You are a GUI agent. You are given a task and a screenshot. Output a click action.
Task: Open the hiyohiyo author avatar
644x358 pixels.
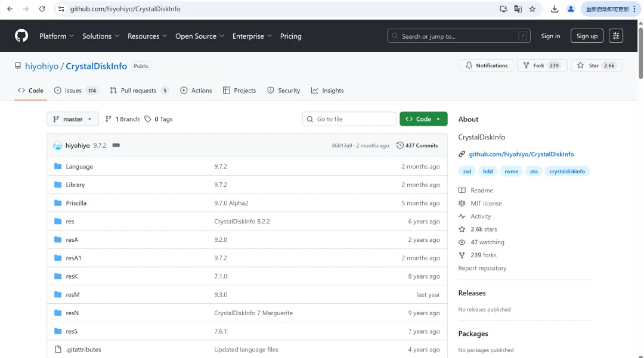point(57,145)
